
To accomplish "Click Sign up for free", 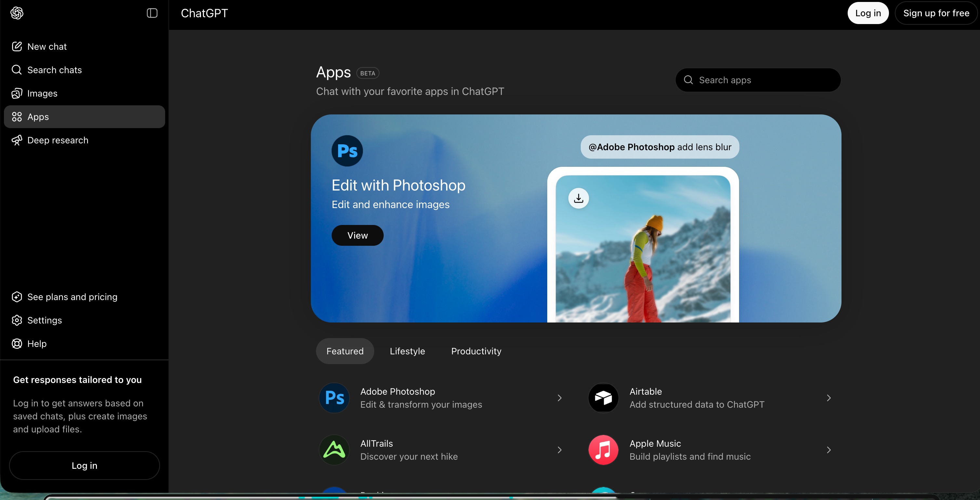I will point(936,13).
